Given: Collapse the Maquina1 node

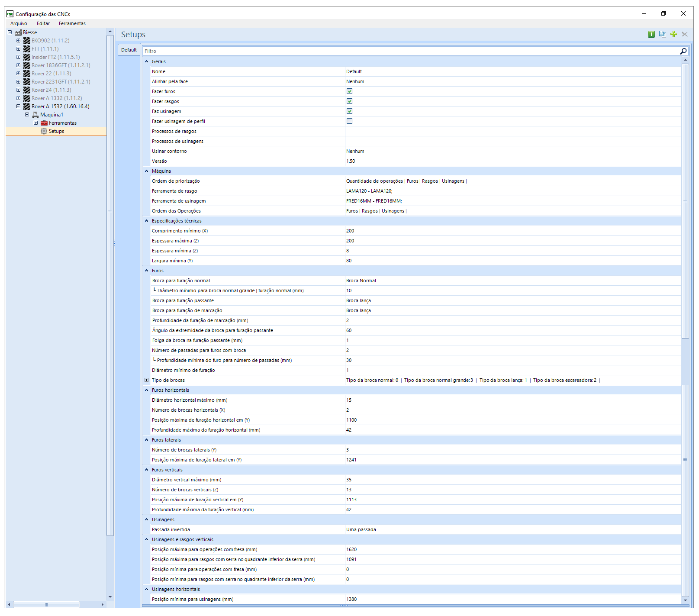Looking at the screenshot, I should click(27, 115).
